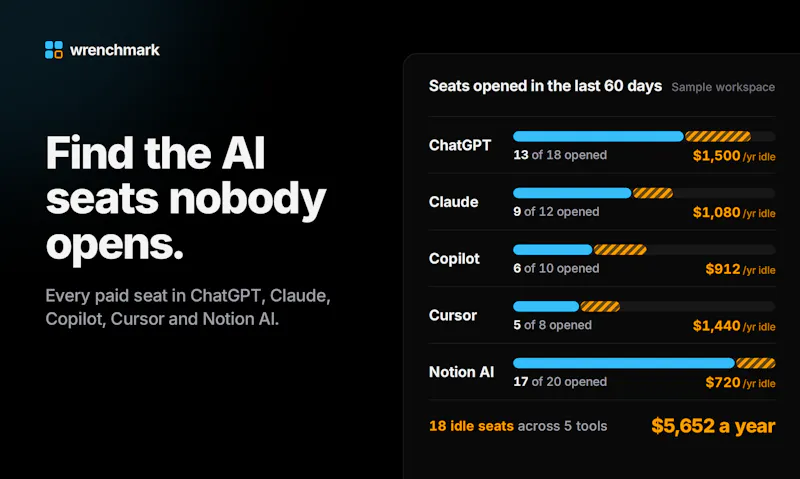Click the Notion AI blue usage bar
The height and width of the screenshot is (479, 800).
[x=624, y=363]
